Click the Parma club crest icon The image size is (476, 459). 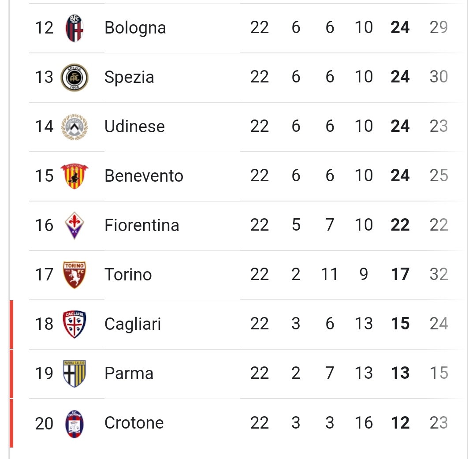pyautogui.click(x=74, y=373)
